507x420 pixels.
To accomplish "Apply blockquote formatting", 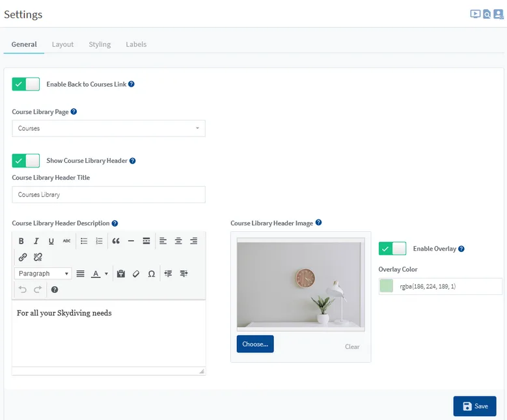I will [116, 241].
